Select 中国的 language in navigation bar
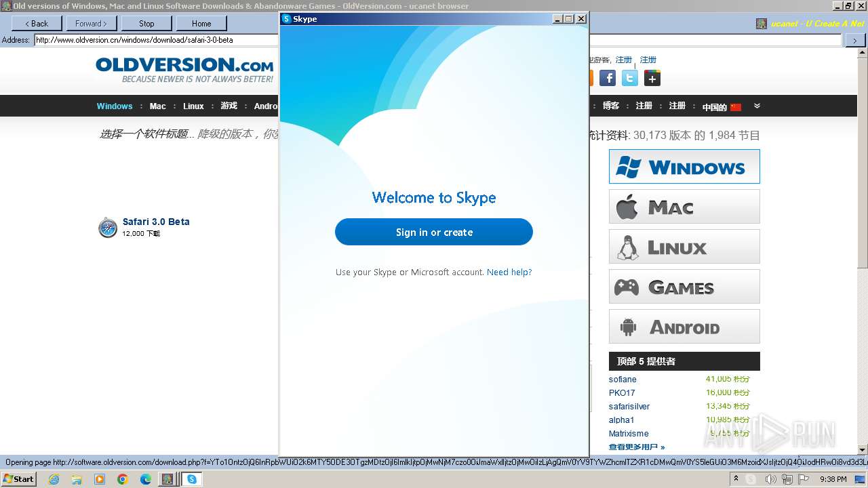Screen dimensions: 868x488 [715, 107]
